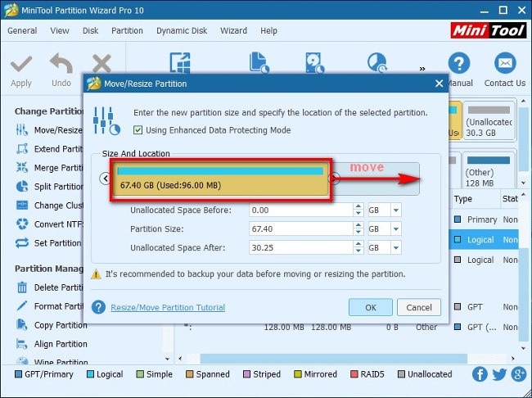Select Split Partition sidebar icon

point(22,187)
